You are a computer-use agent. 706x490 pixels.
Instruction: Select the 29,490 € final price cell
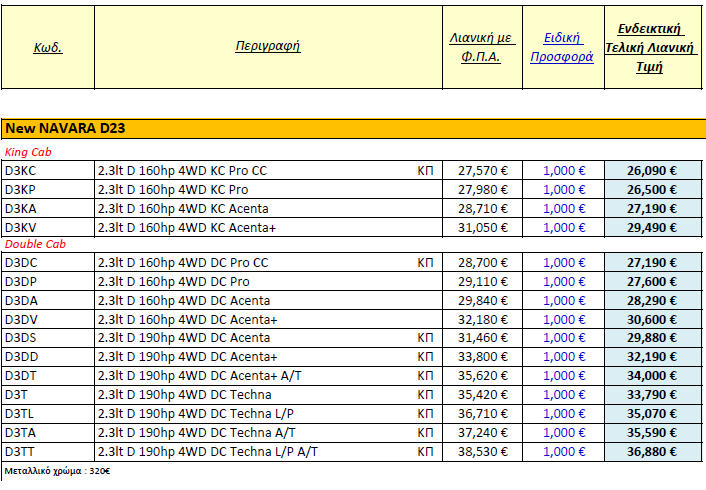pos(651,227)
